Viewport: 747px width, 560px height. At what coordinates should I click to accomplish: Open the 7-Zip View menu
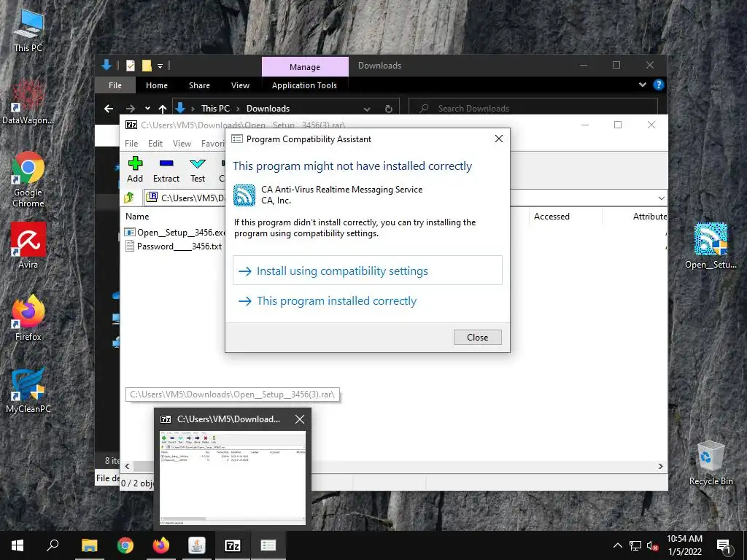coord(182,144)
